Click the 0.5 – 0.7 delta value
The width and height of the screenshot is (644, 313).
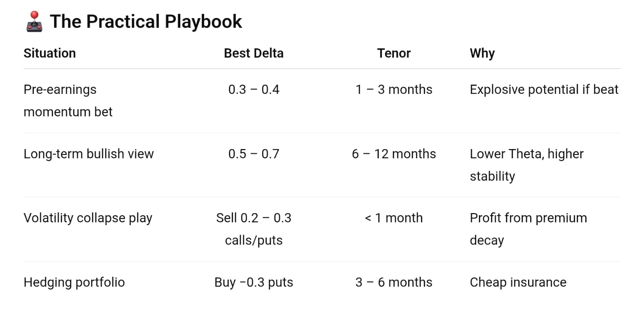click(254, 154)
